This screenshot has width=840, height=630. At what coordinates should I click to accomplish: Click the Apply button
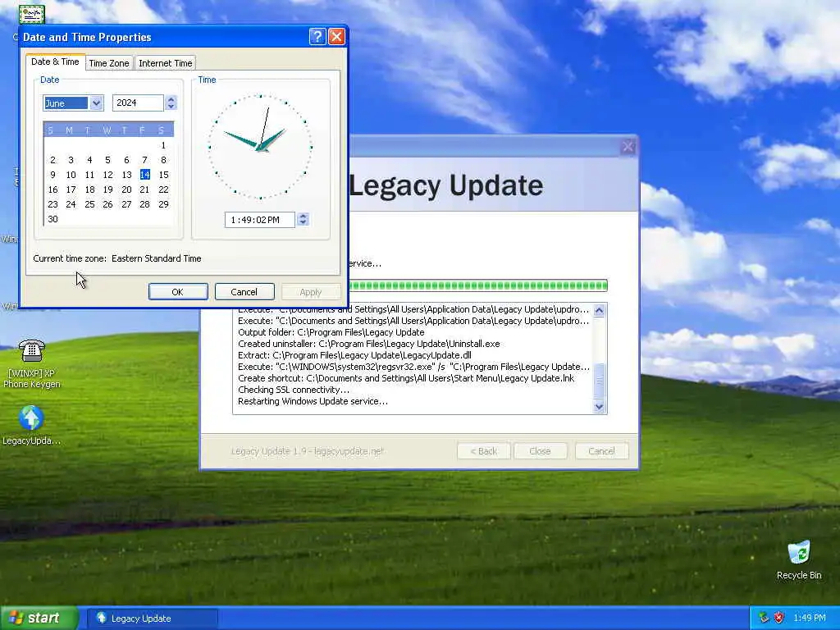(x=311, y=292)
